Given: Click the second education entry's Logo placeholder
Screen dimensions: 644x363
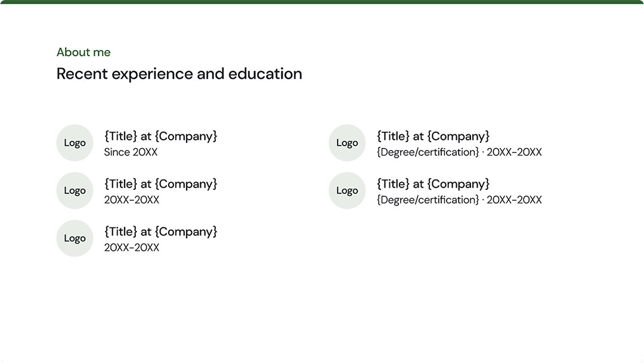Looking at the screenshot, I should click(x=347, y=190).
